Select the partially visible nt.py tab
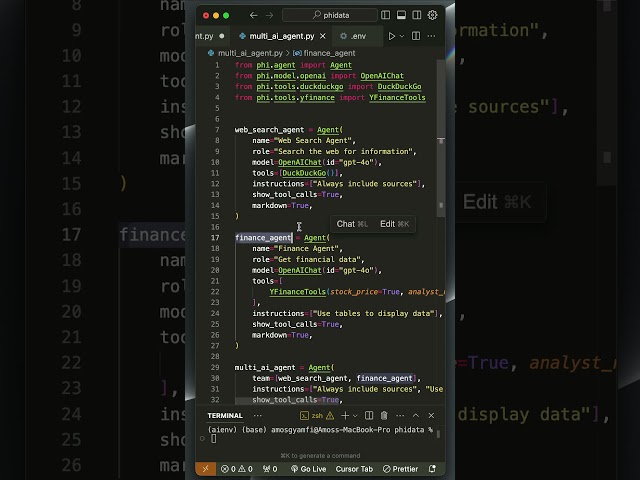Screen dimensions: 640x480 point(209,36)
